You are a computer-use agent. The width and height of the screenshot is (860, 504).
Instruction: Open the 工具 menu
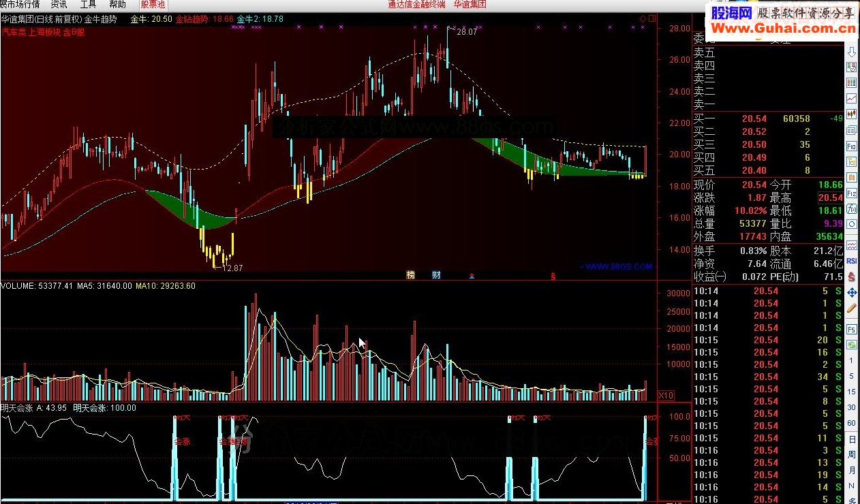point(88,4)
